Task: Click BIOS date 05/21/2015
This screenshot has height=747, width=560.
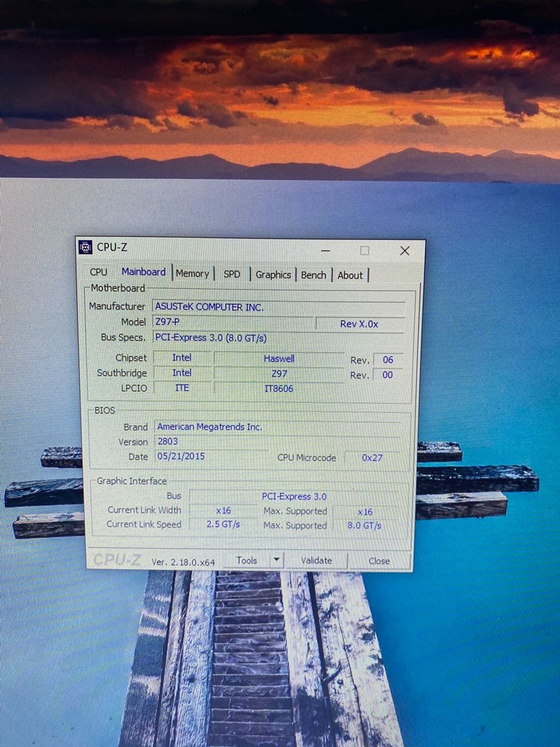Action: (212, 457)
